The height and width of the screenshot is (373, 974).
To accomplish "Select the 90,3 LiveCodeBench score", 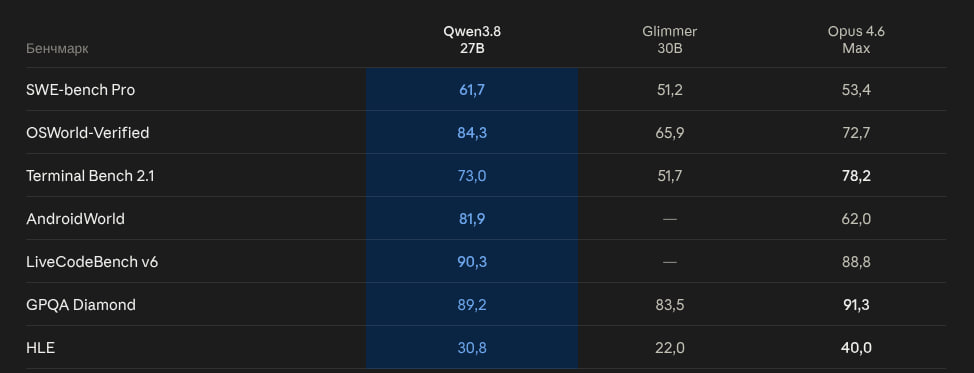I will (472, 262).
